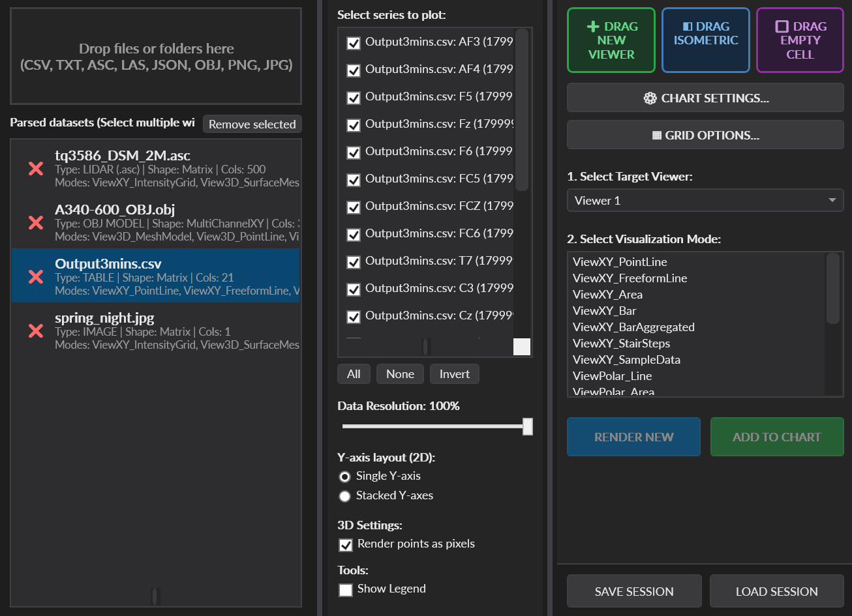Remove Output3mins.csv dataset via red X
Viewport: 852px width, 616px height.
tap(36, 277)
